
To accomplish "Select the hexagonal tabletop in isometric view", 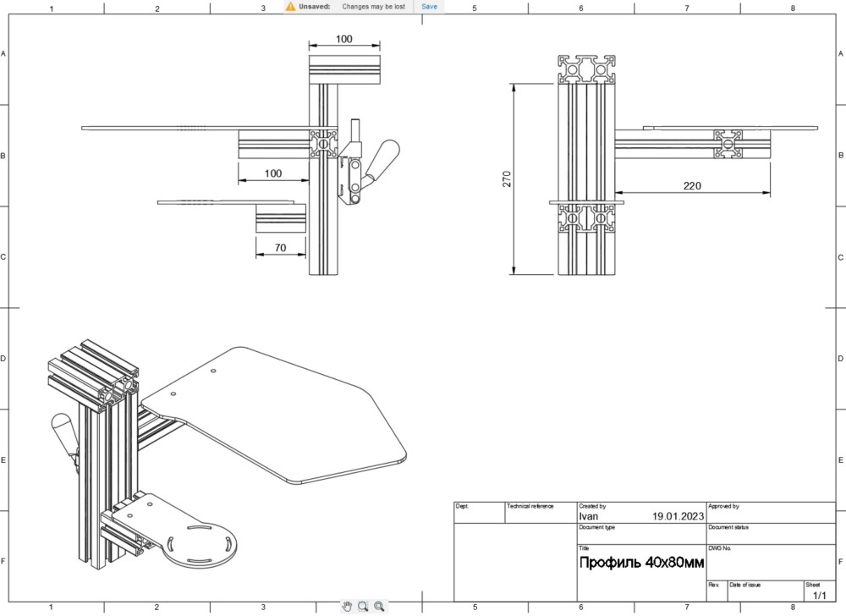I will [x=274, y=415].
